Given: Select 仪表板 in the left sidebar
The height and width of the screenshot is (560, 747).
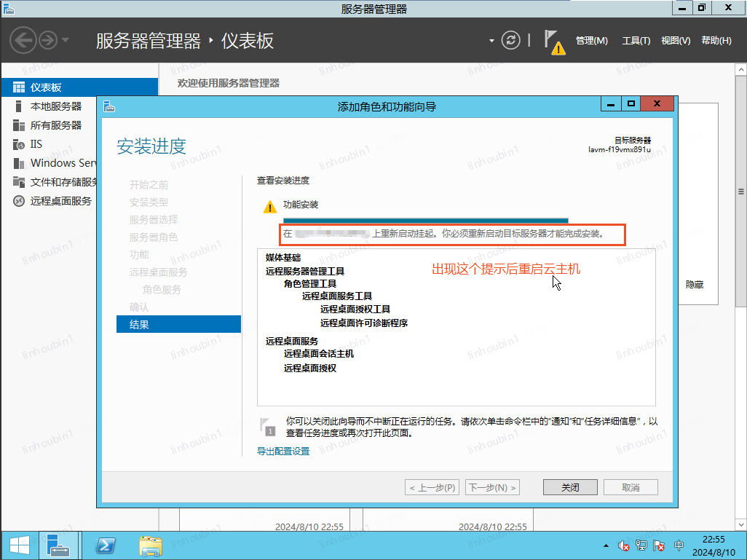Looking at the screenshot, I should pos(79,87).
